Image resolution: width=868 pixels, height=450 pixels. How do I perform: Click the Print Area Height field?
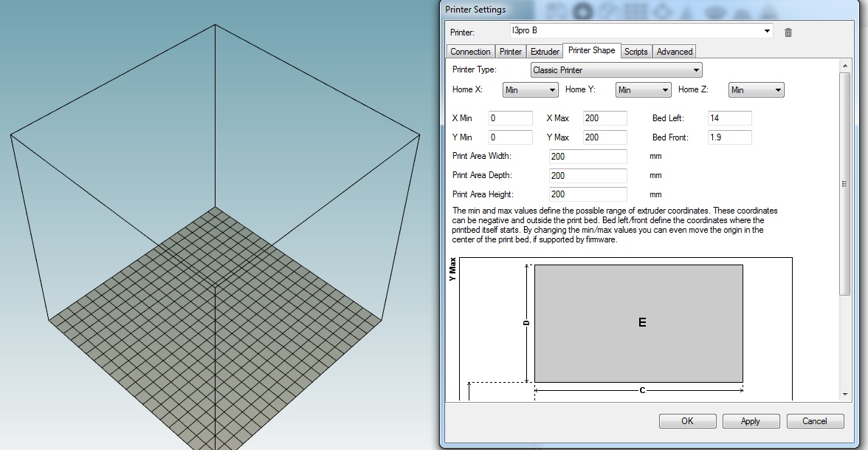(588, 194)
